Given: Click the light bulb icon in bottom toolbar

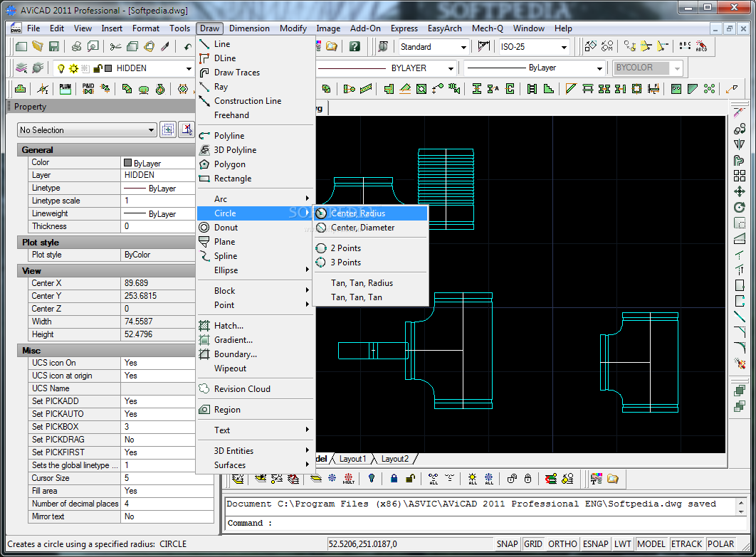Looking at the screenshot, I should tap(372, 479).
